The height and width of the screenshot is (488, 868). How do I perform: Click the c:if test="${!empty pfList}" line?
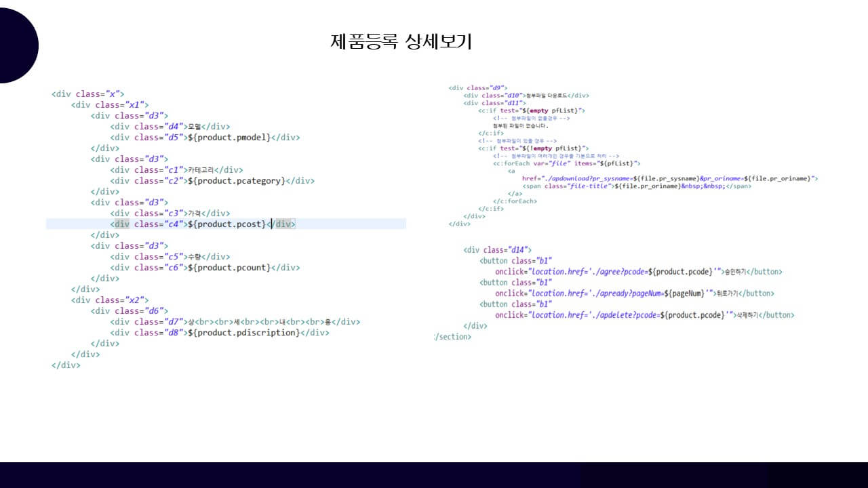(x=534, y=148)
